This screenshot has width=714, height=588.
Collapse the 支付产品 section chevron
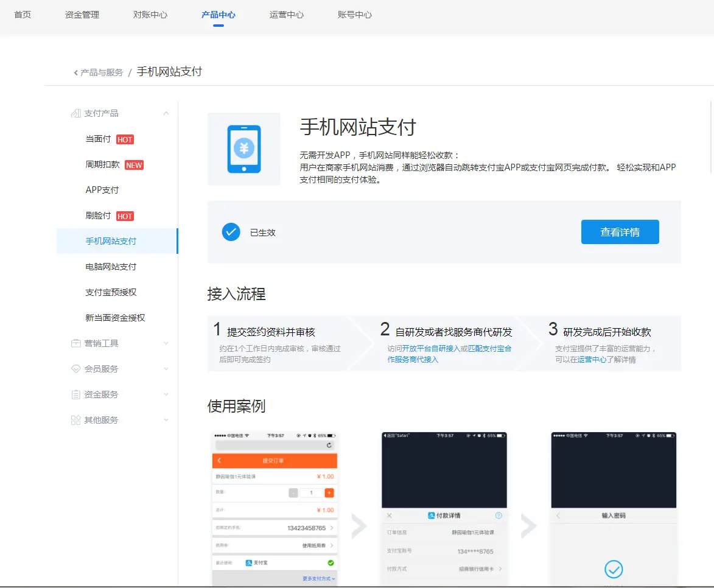[166, 113]
